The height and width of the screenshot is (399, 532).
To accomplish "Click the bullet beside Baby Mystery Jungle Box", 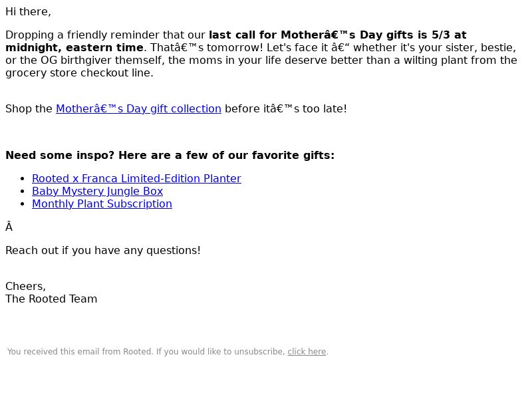I will tap(23, 192).
